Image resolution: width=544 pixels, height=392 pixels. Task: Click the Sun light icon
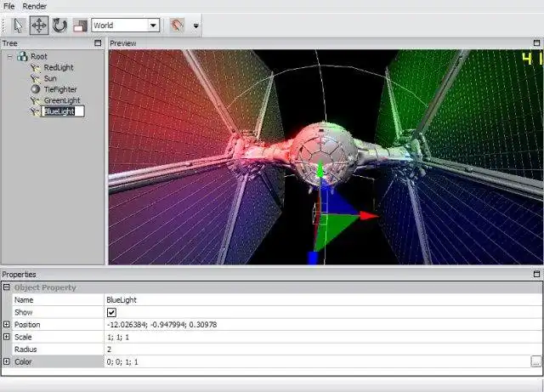[36, 78]
